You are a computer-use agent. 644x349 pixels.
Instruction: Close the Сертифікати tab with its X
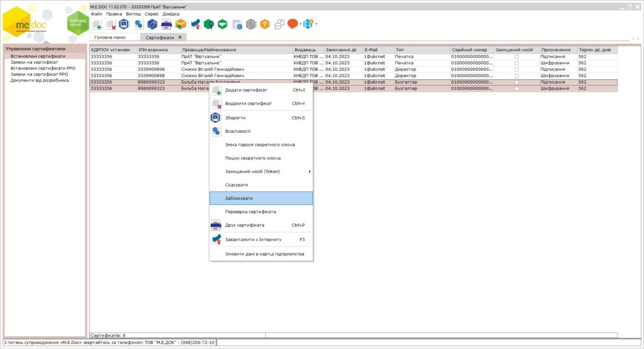(x=180, y=37)
